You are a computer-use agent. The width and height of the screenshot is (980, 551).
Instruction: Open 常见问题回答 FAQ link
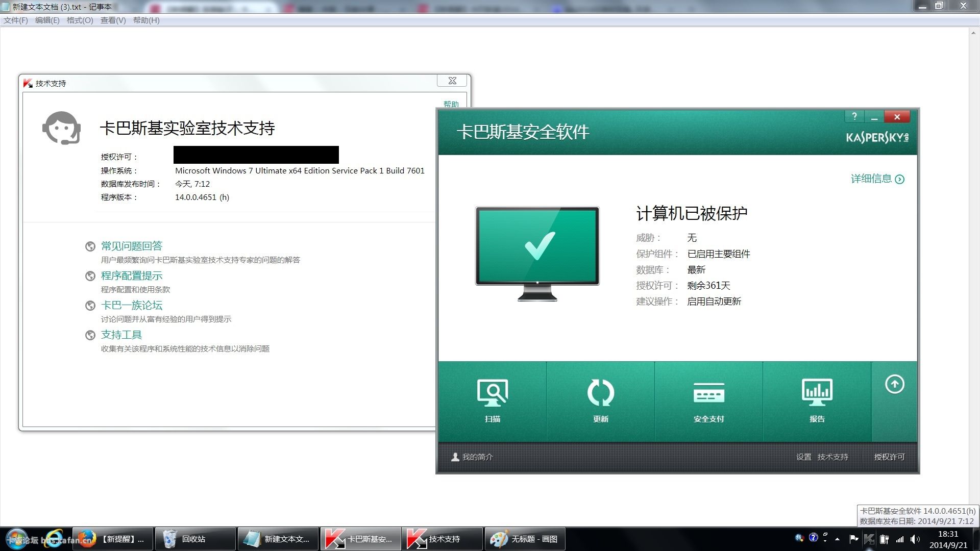[x=132, y=246]
